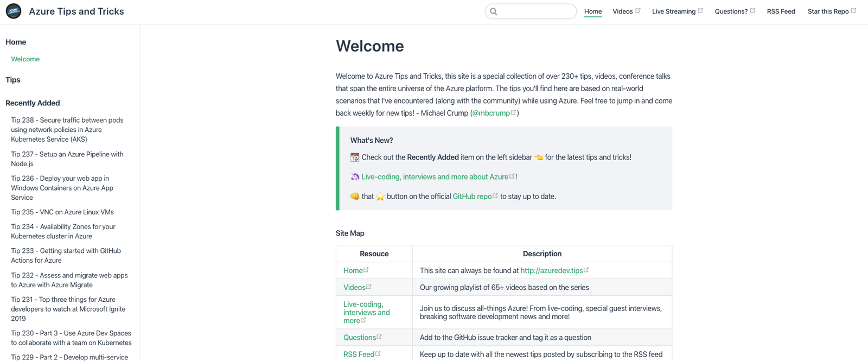This screenshot has height=361, width=868.
Task: Open the Videos navigation link
Action: point(623,11)
